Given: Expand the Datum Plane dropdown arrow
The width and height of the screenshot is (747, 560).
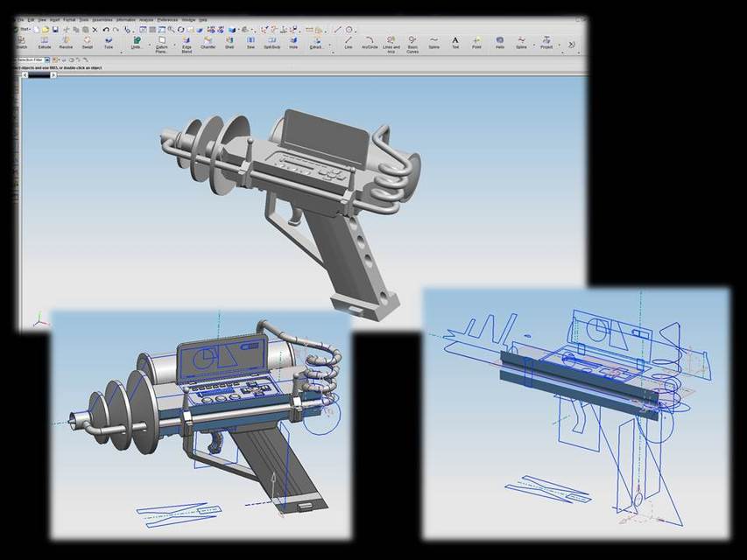Looking at the screenshot, I should click(x=174, y=44).
